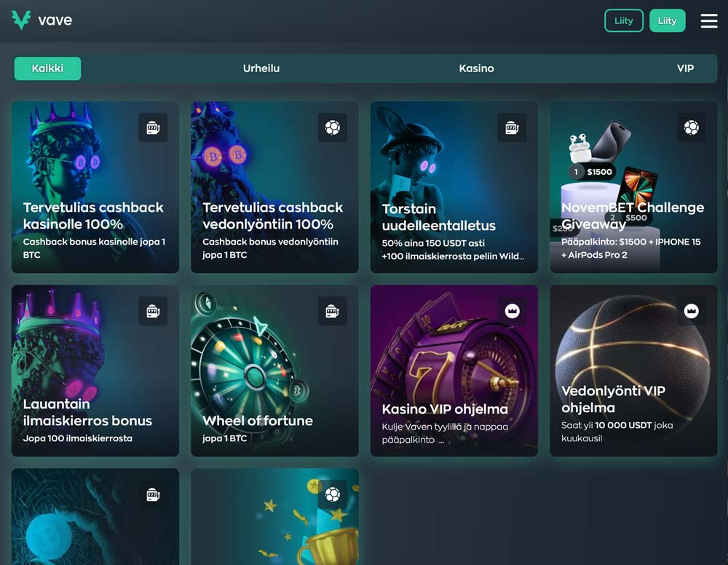Select the Kaikki tab
728x565 pixels.
pos(47,68)
